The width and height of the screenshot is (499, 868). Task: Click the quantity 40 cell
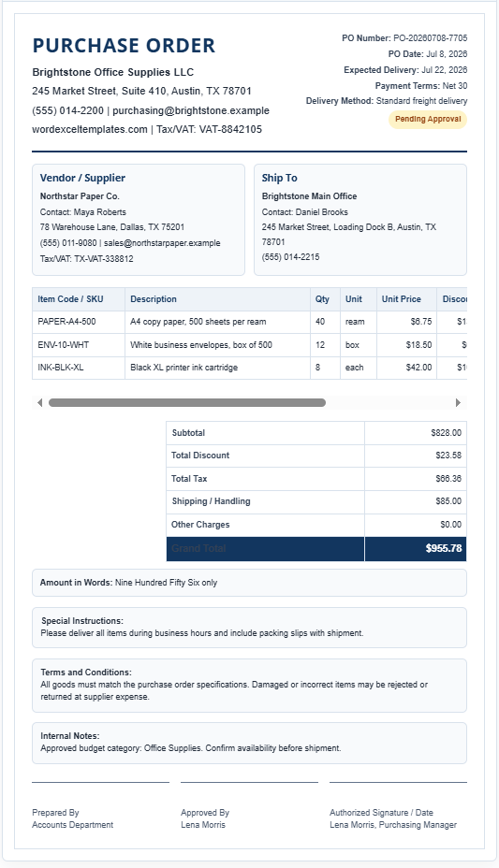(x=325, y=322)
